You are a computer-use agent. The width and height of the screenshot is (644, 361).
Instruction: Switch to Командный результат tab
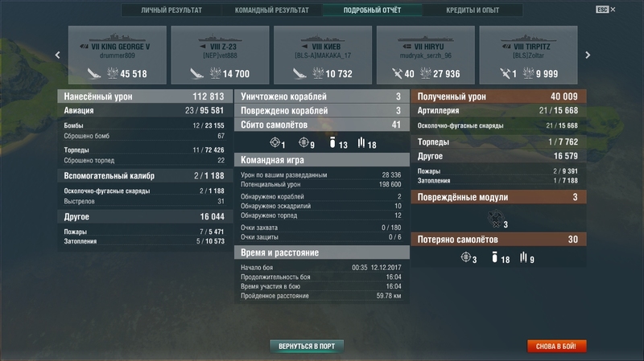272,10
